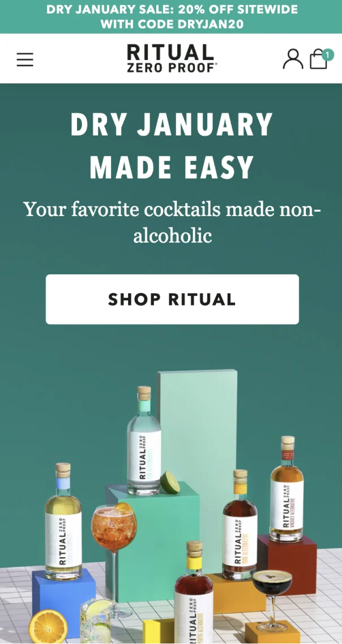Select the Whiskey Alternative bottle on red block
The height and width of the screenshot is (644, 342).
pos(287,489)
